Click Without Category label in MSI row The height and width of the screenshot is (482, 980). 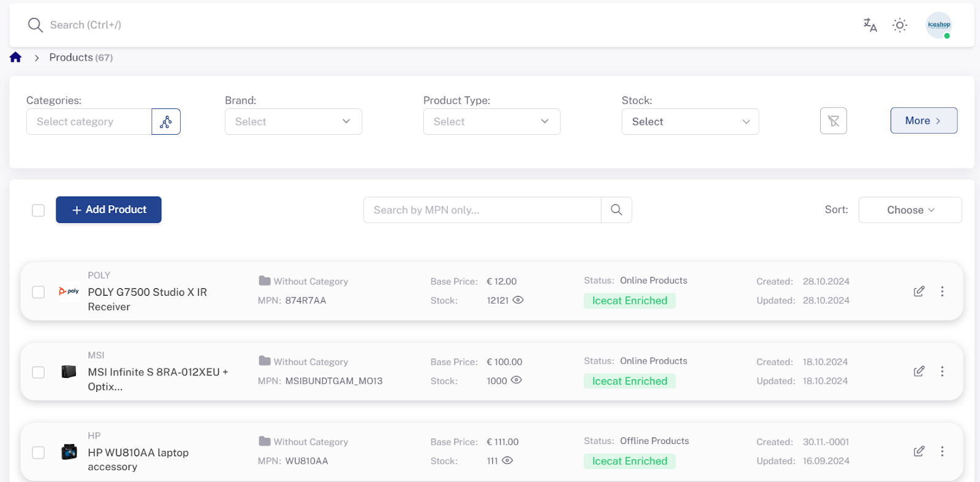pos(311,362)
